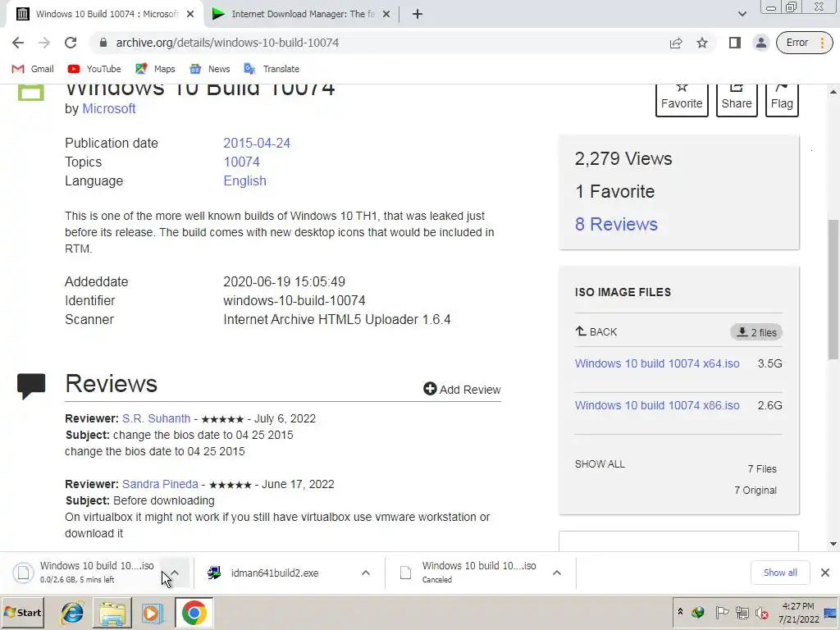
Task: Click the English language link
Action: pos(244,181)
